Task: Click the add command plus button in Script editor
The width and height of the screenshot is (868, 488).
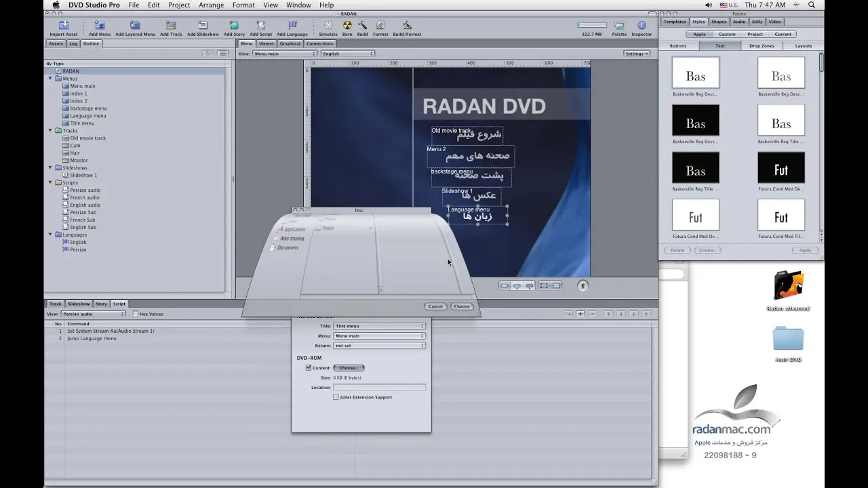Action: click(x=580, y=314)
